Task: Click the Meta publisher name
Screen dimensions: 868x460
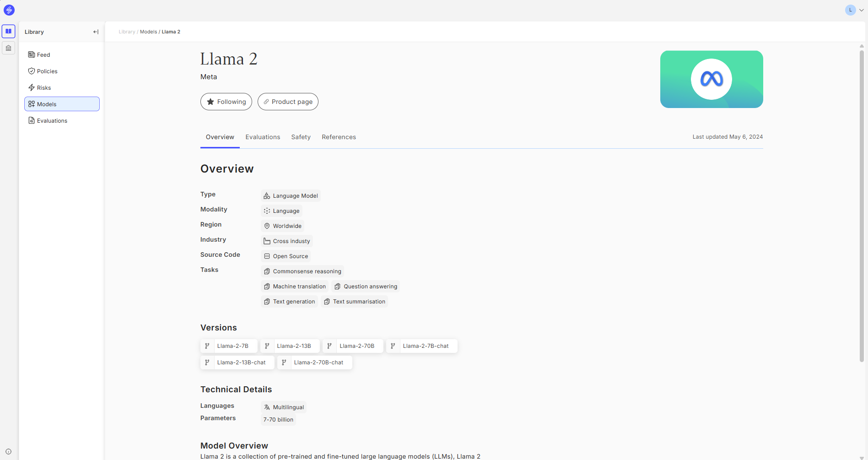Action: tap(209, 77)
